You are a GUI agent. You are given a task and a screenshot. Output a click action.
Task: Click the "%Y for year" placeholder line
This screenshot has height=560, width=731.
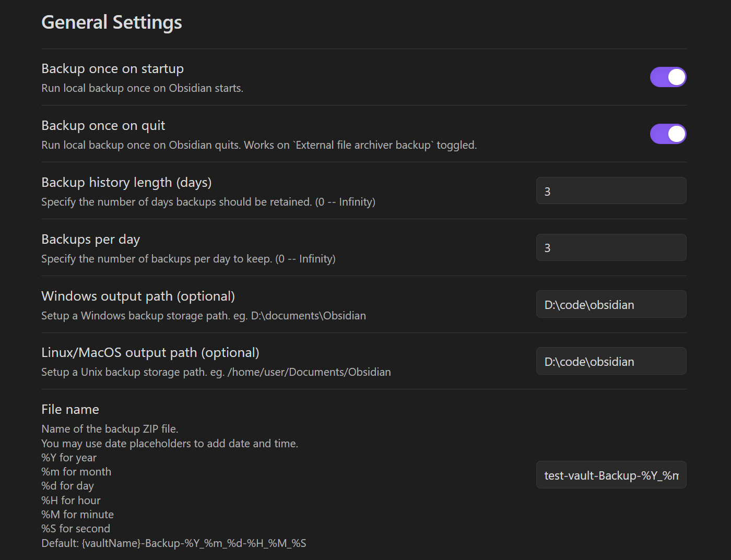point(69,458)
